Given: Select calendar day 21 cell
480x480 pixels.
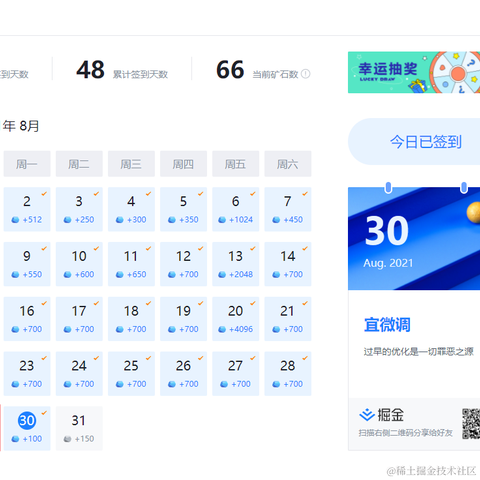Looking at the screenshot, I should coord(288,319).
